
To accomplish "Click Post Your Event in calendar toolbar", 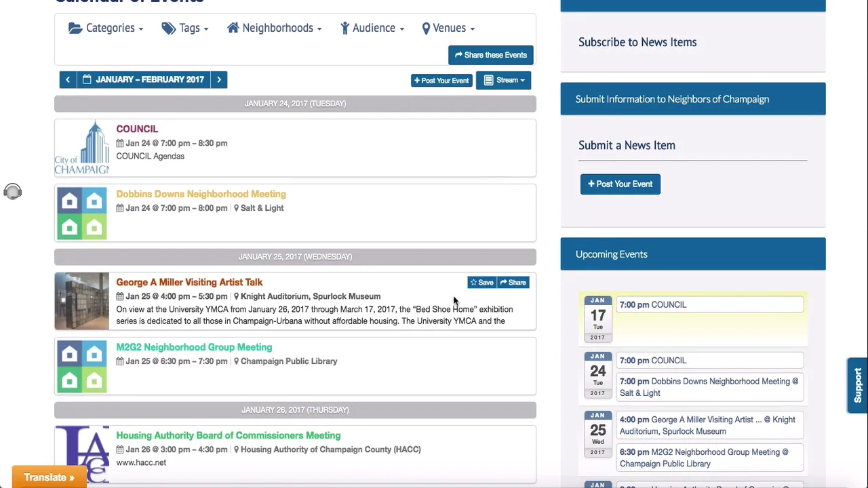I will (441, 80).
